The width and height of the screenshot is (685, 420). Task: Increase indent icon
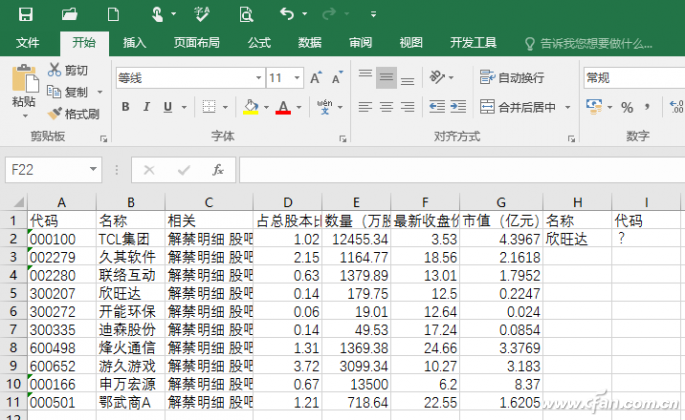(458, 107)
